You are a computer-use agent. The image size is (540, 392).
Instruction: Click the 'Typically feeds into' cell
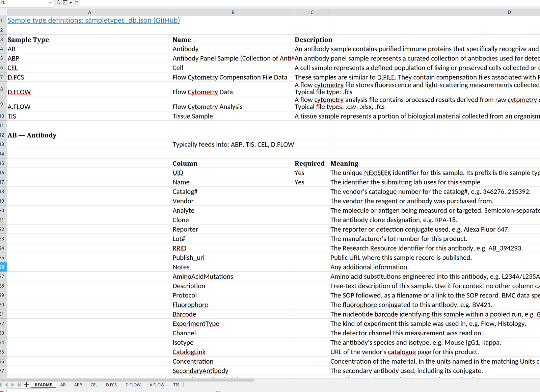[x=233, y=145]
